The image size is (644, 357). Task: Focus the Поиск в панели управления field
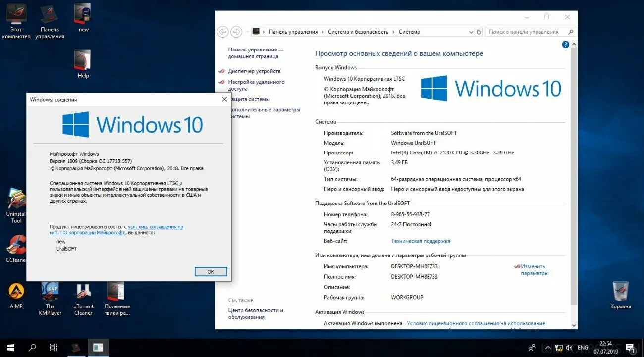point(530,32)
